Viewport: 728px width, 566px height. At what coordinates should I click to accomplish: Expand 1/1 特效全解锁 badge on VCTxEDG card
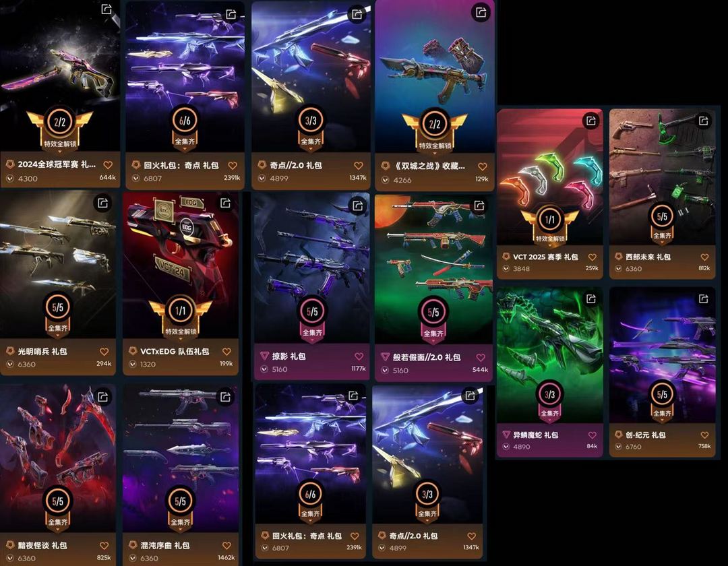tap(181, 317)
